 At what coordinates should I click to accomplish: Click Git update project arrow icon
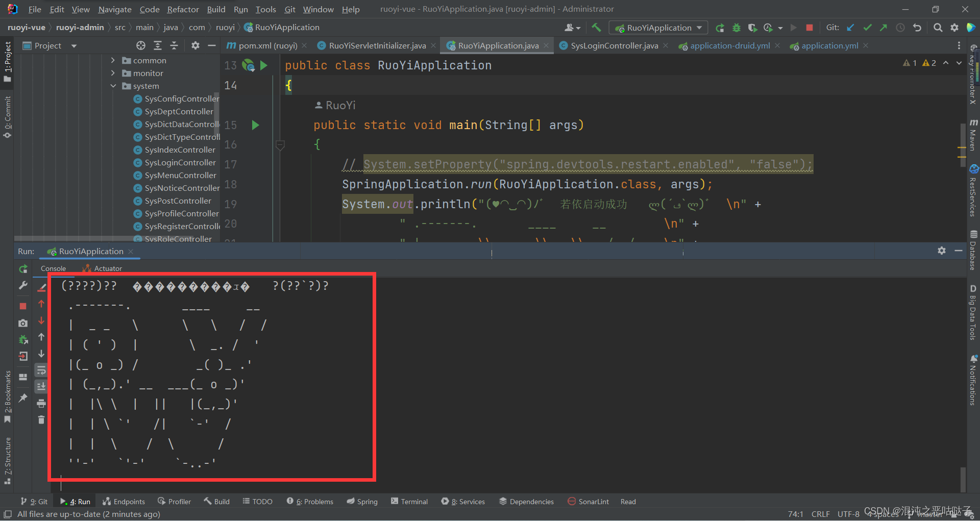coord(850,28)
